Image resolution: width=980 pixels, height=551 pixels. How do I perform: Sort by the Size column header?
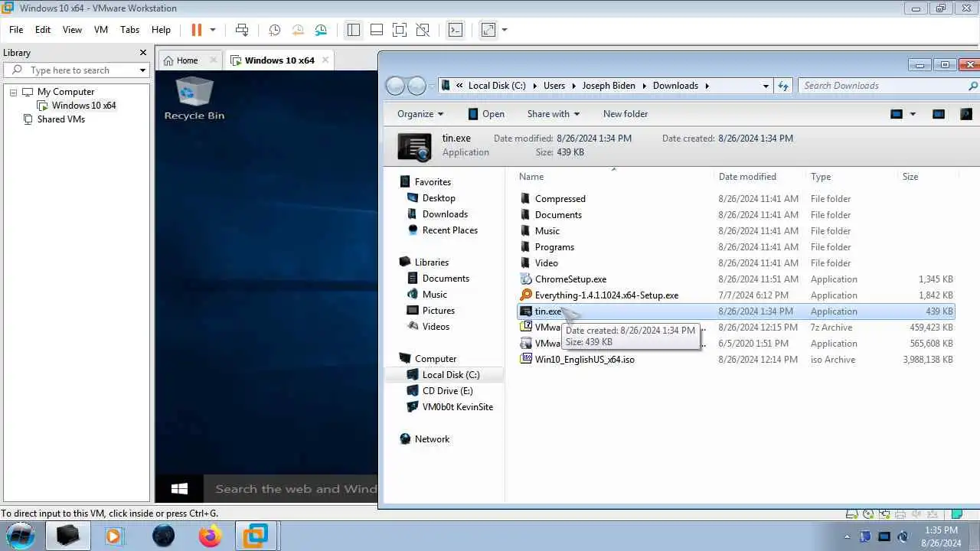(x=910, y=177)
